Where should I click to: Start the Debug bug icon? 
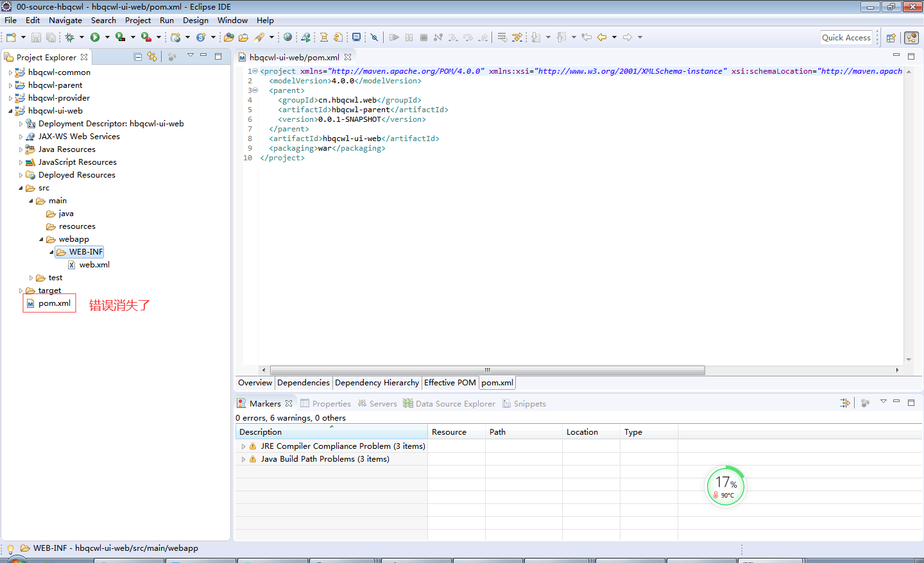(x=69, y=37)
